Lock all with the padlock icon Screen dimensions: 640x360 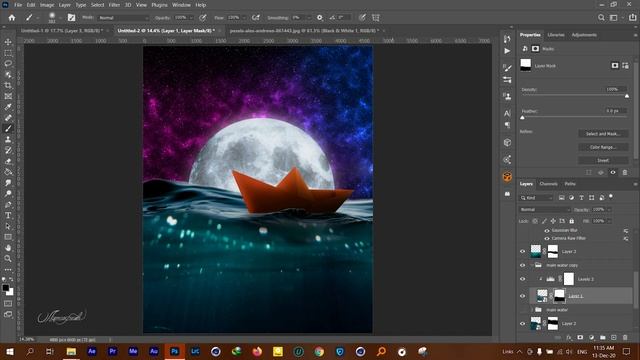(x=571, y=221)
